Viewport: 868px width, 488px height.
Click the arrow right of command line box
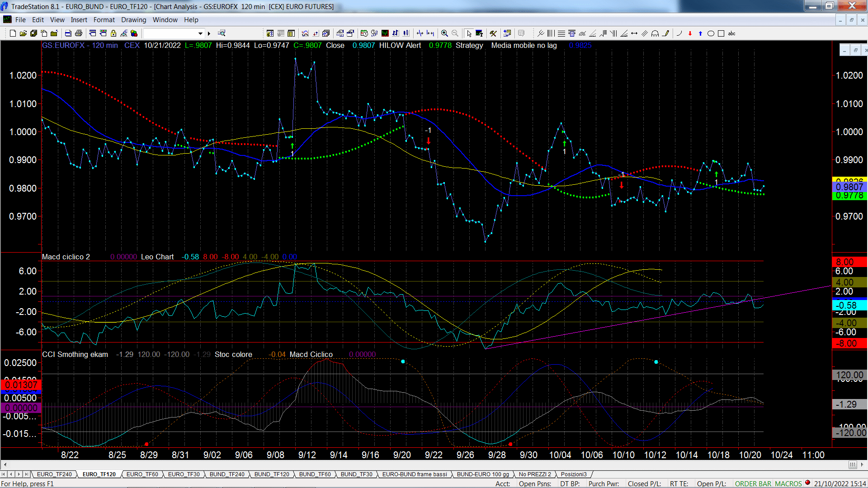tap(209, 33)
